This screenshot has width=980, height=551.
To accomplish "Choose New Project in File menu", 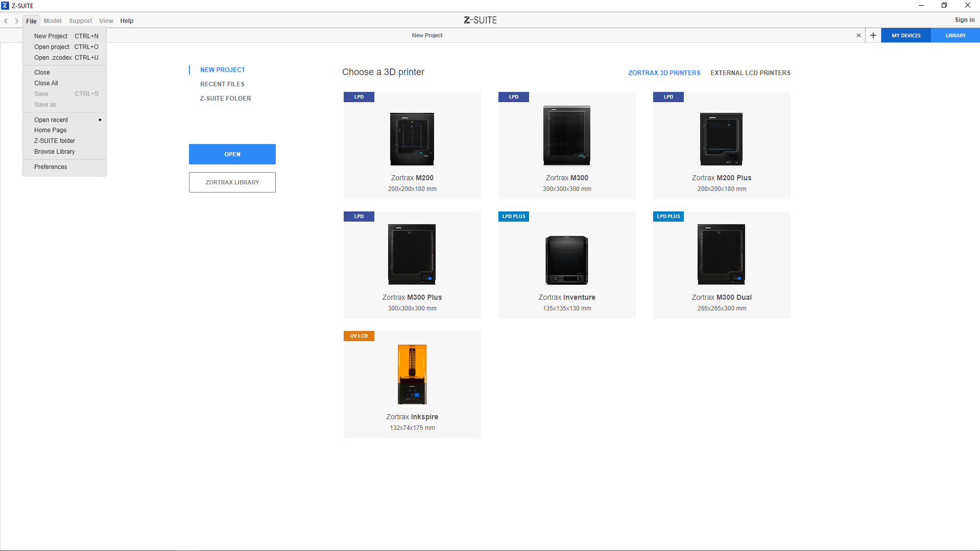I will (x=51, y=36).
